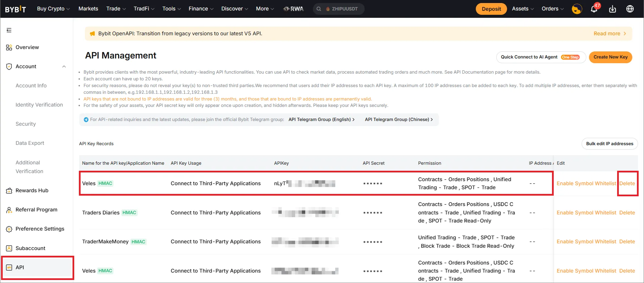The height and width of the screenshot is (283, 644).
Task: Click the TraderMakeMoney key name
Action: [105, 242]
